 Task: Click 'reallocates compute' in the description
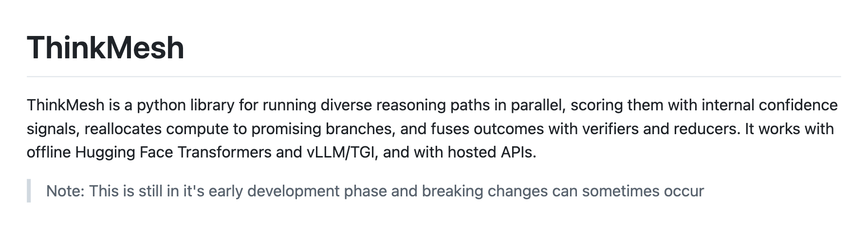[x=165, y=129]
